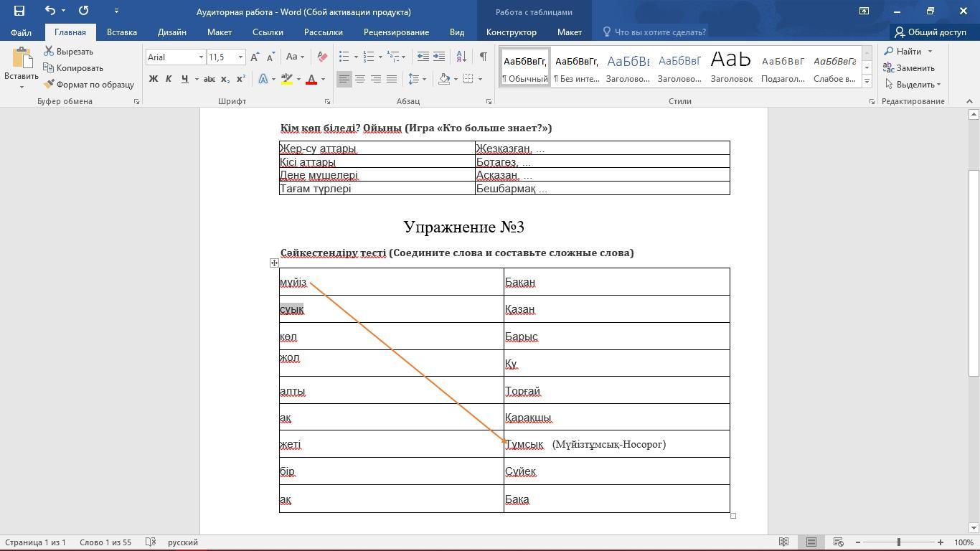This screenshot has width=980, height=551.
Task: Save the document with the floppy disk icon
Action: click(19, 11)
